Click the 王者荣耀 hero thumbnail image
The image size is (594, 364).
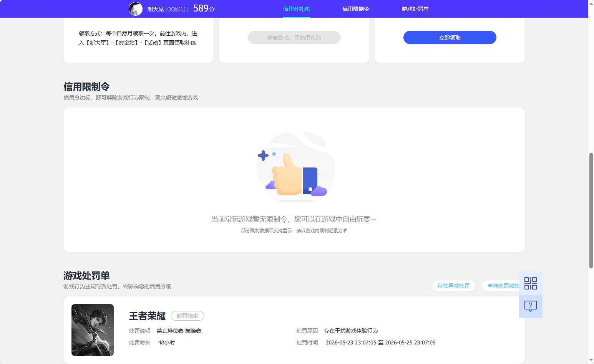[93, 330]
